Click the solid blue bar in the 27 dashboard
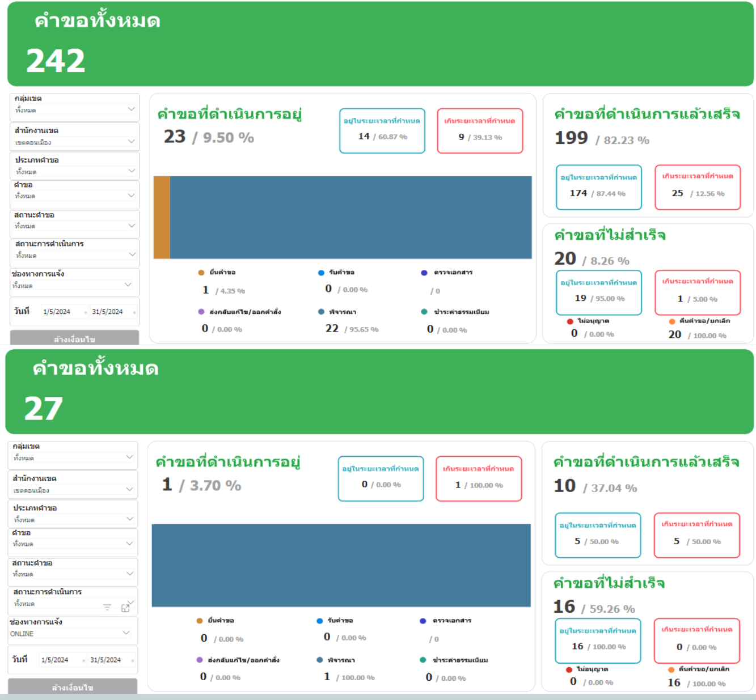756x700 pixels. (x=341, y=566)
